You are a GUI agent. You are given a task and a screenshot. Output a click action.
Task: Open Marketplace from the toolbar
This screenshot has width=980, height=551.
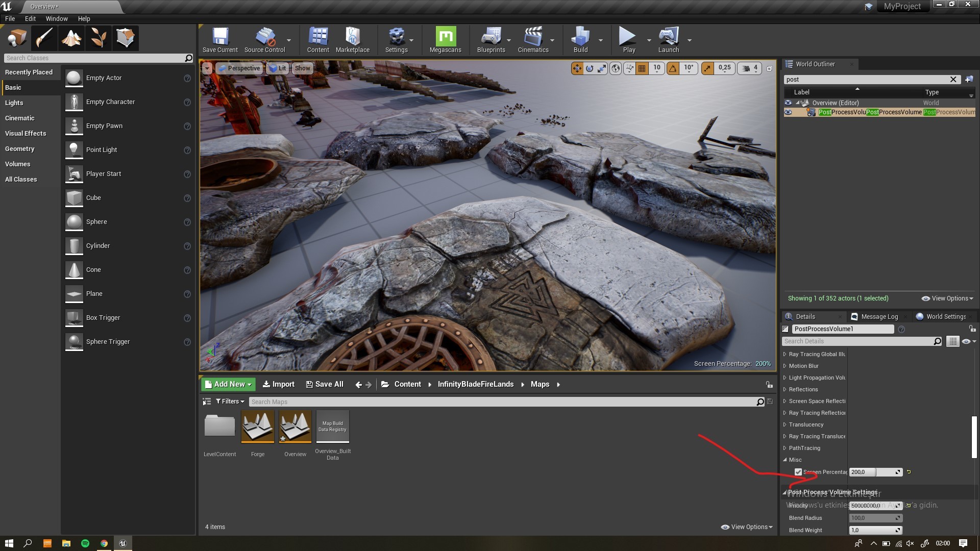point(353,40)
